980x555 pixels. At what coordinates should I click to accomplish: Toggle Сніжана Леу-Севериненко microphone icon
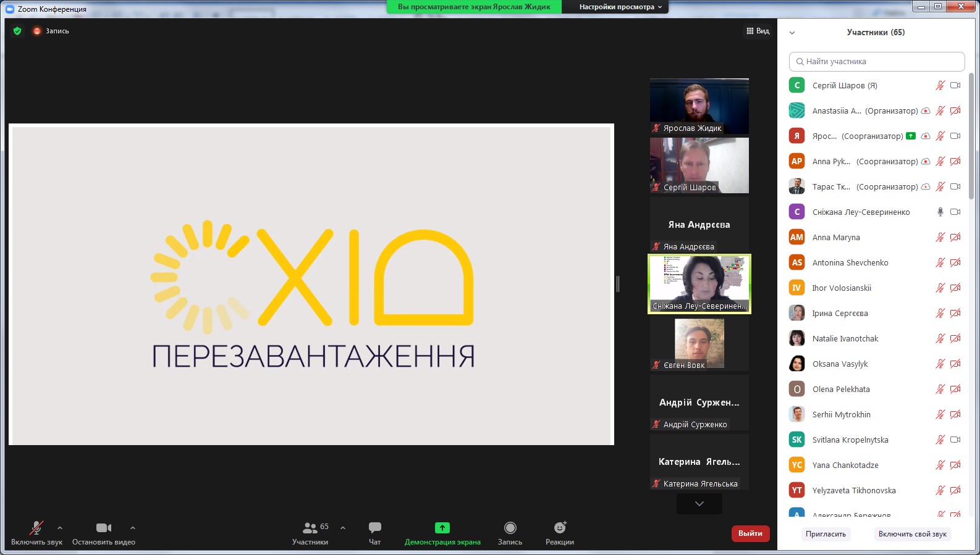point(940,212)
